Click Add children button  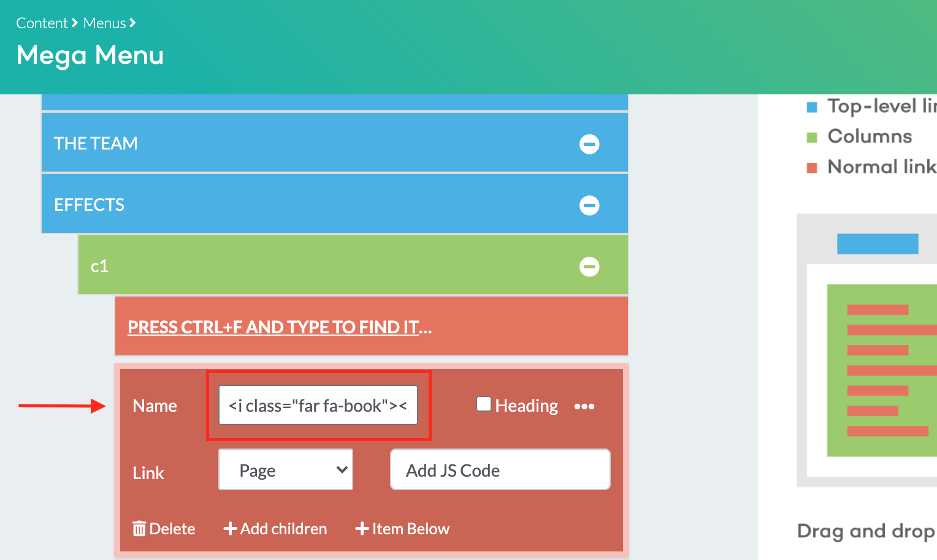pyautogui.click(x=275, y=528)
